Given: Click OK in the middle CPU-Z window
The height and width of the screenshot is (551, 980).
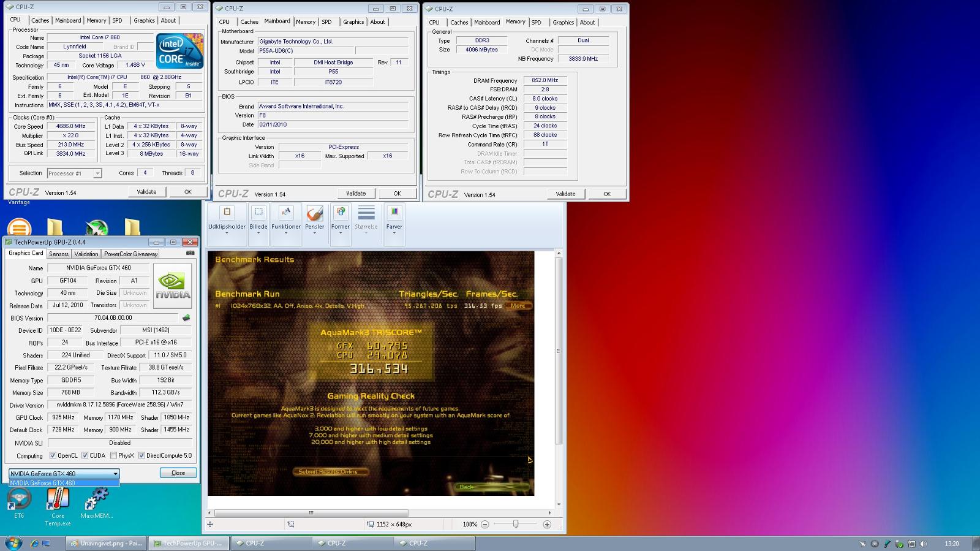Looking at the screenshot, I should (397, 194).
